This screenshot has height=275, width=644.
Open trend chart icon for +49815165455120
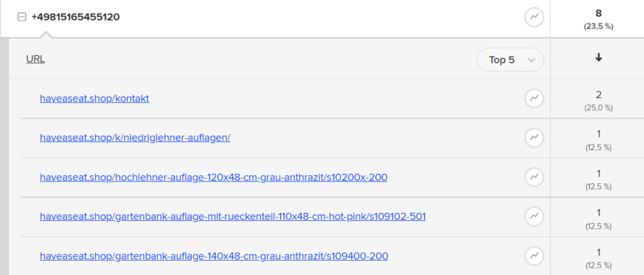(534, 17)
